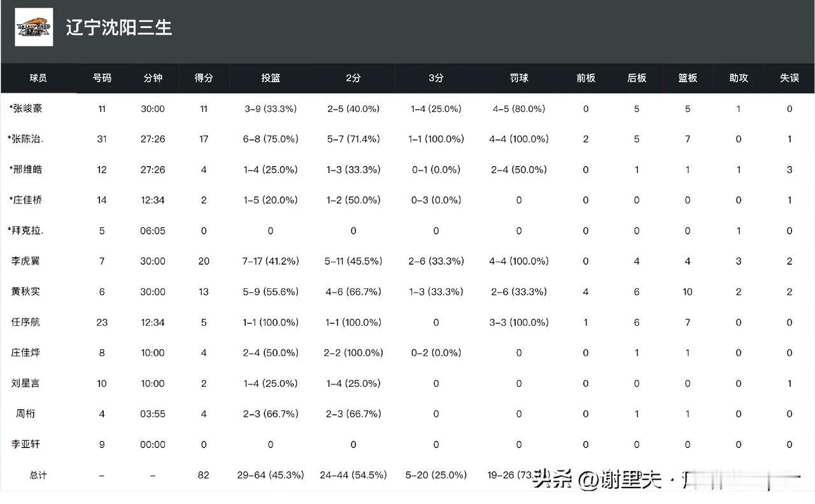
Task: Click 张峻豪's free throws 4-5 (80.0%)
Action: click(x=519, y=109)
